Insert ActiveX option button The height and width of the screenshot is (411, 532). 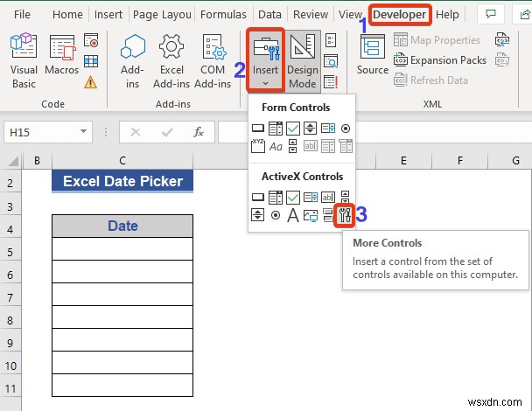tap(276, 215)
